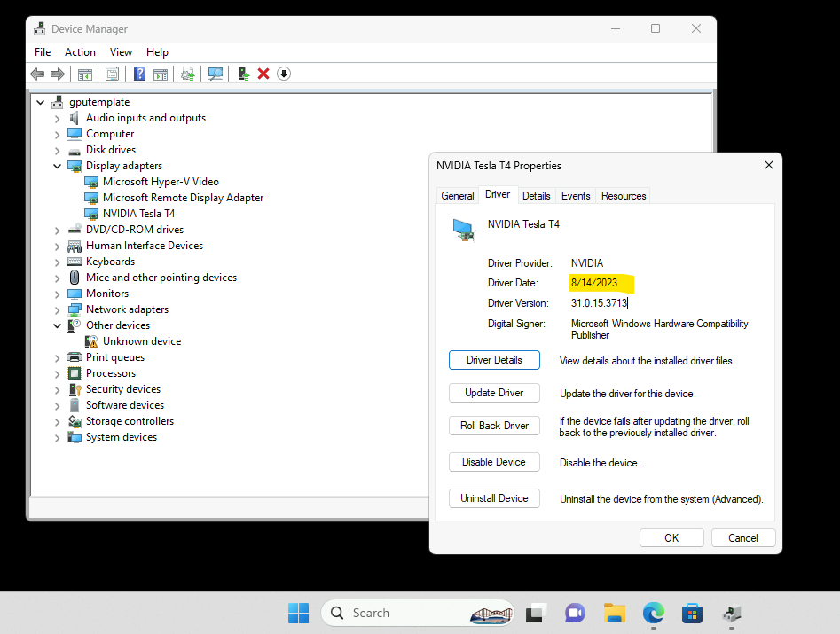Open File Explorer from the taskbar
The image size is (840, 634).
coord(615,613)
